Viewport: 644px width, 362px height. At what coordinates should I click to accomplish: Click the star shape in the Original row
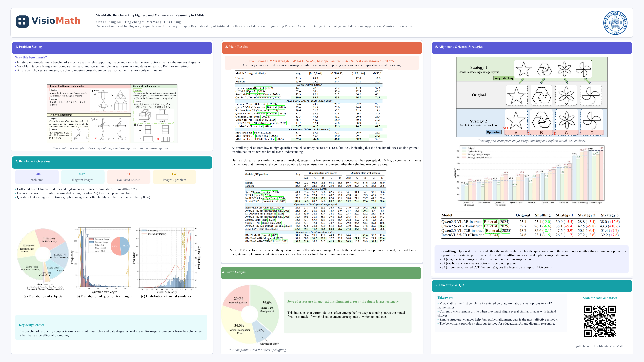pyautogui.click(x=516, y=95)
